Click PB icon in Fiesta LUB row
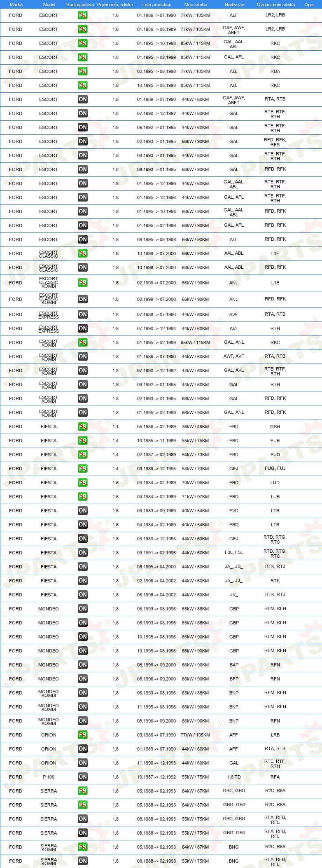The image size is (322, 868). coord(82,497)
